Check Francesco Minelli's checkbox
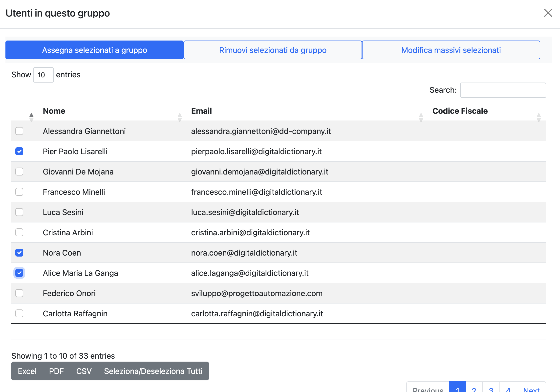This screenshot has height=392, width=560. coord(19,192)
